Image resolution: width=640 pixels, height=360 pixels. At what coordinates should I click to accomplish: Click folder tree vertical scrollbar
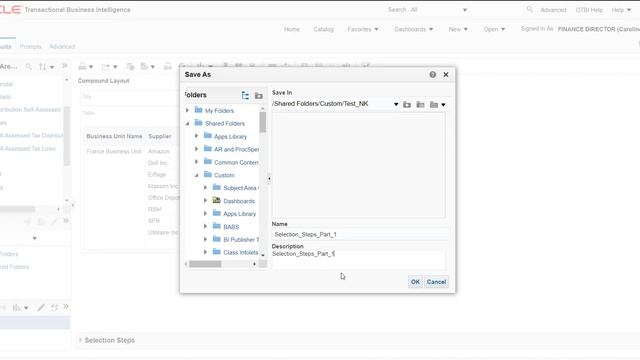pos(262,122)
